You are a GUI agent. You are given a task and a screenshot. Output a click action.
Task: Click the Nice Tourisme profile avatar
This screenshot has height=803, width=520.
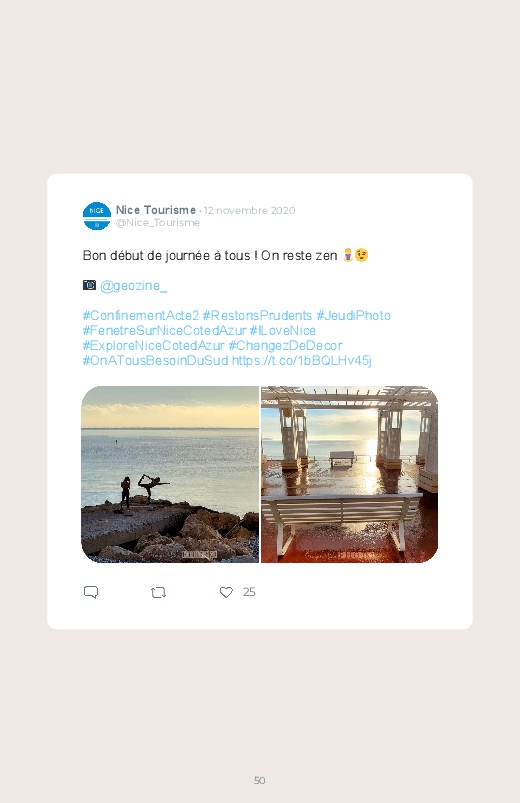pos(97,216)
